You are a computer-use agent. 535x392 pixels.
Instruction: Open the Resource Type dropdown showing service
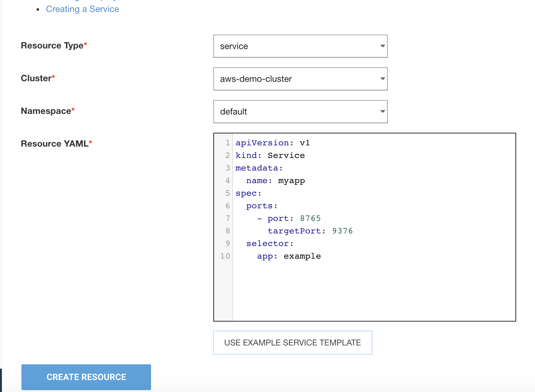tap(300, 46)
